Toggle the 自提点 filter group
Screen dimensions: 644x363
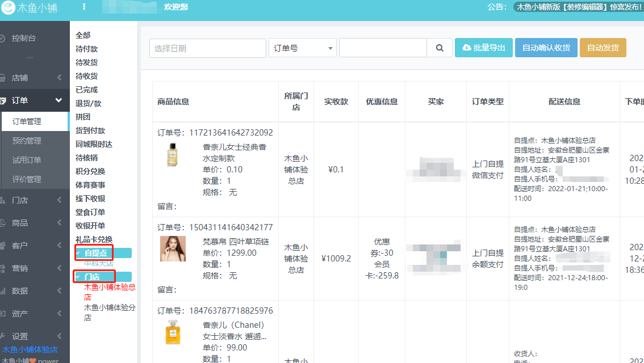[103, 253]
